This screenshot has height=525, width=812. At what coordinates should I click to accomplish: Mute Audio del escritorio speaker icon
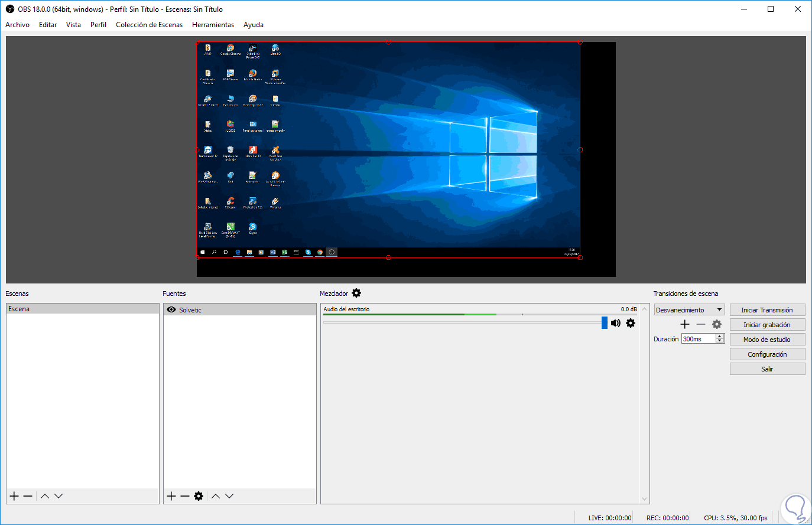click(x=616, y=323)
